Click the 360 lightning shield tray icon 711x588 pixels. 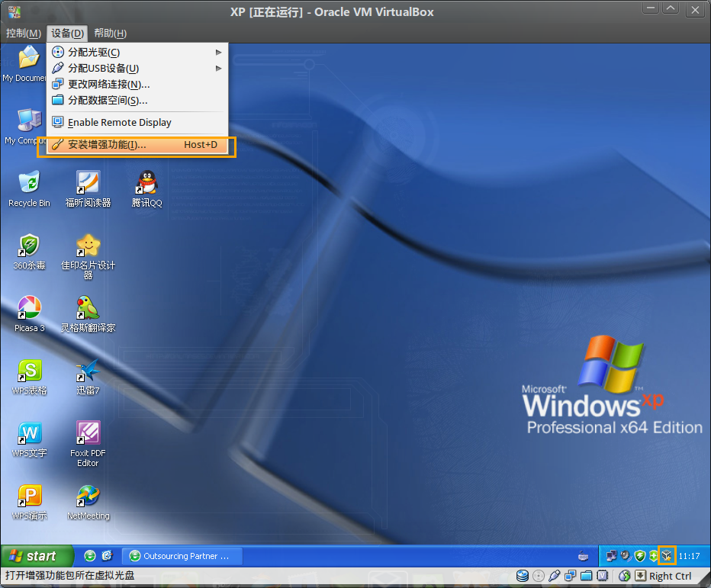point(640,556)
